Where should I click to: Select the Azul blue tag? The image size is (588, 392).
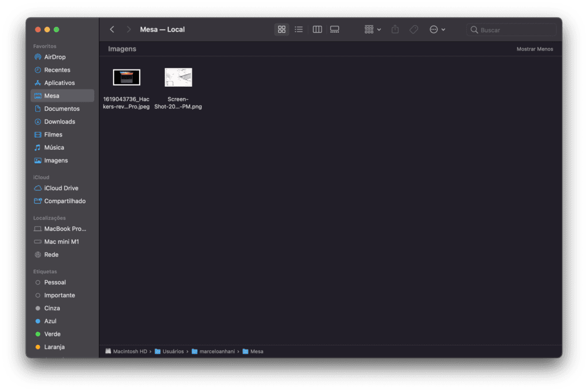click(50, 321)
